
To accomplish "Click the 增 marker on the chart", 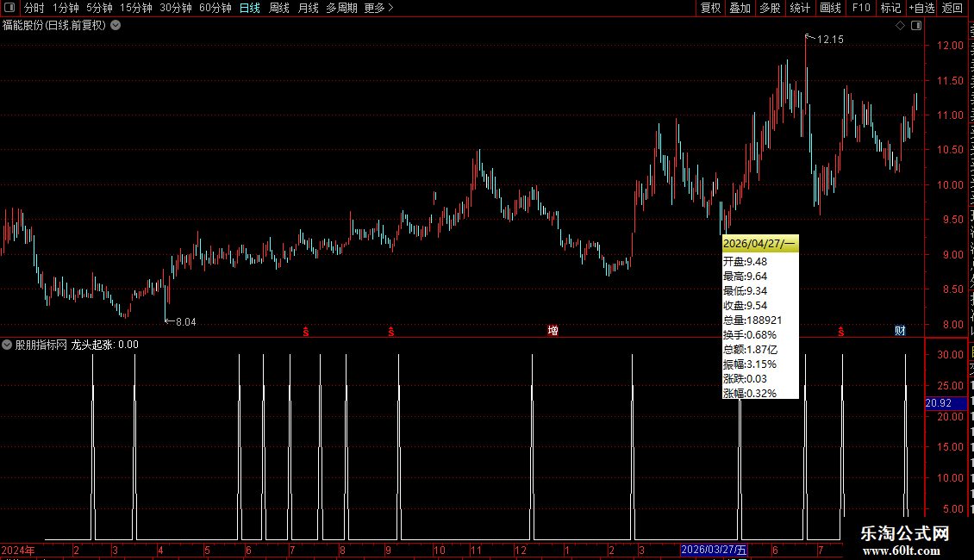I will 553,330.
